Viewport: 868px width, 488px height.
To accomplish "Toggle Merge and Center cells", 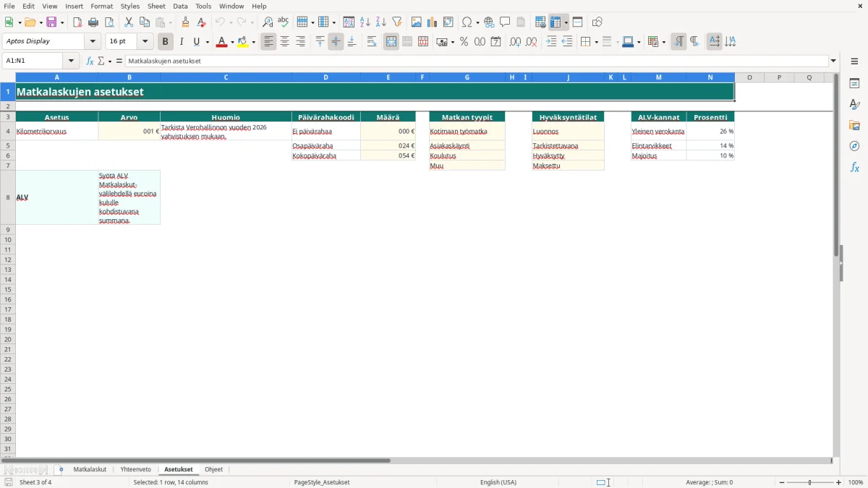I will click(x=391, y=42).
